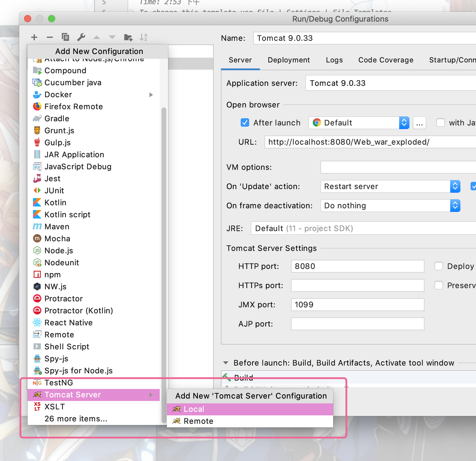Select XSLT configuration type
The image size is (476, 461).
[93, 407]
